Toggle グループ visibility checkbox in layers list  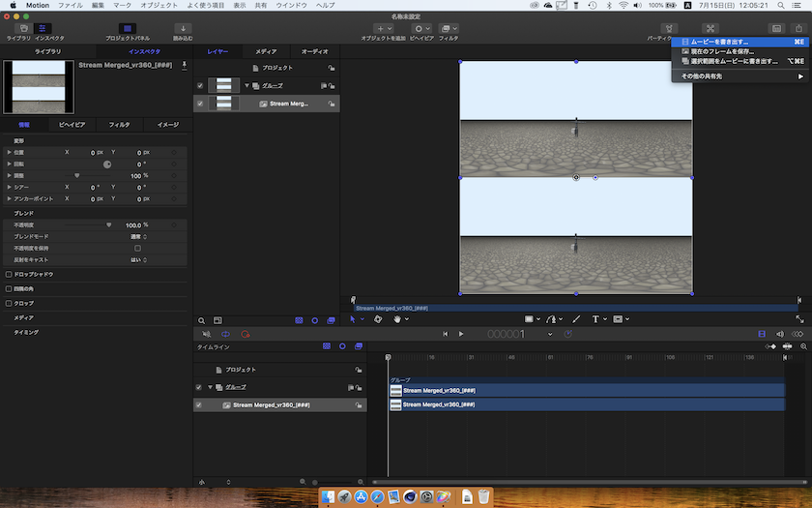200,85
